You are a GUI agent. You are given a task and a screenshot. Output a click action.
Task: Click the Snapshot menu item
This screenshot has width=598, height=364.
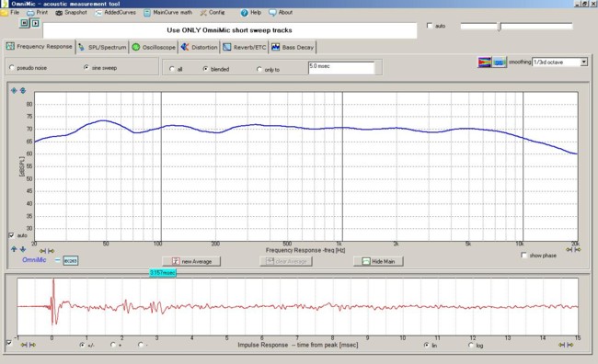coord(72,13)
